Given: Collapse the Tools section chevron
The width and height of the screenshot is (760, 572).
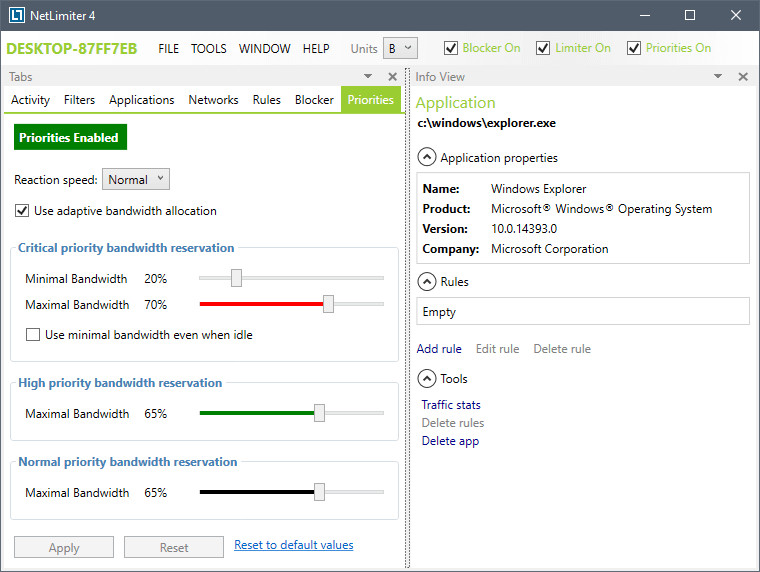Looking at the screenshot, I should click(427, 379).
